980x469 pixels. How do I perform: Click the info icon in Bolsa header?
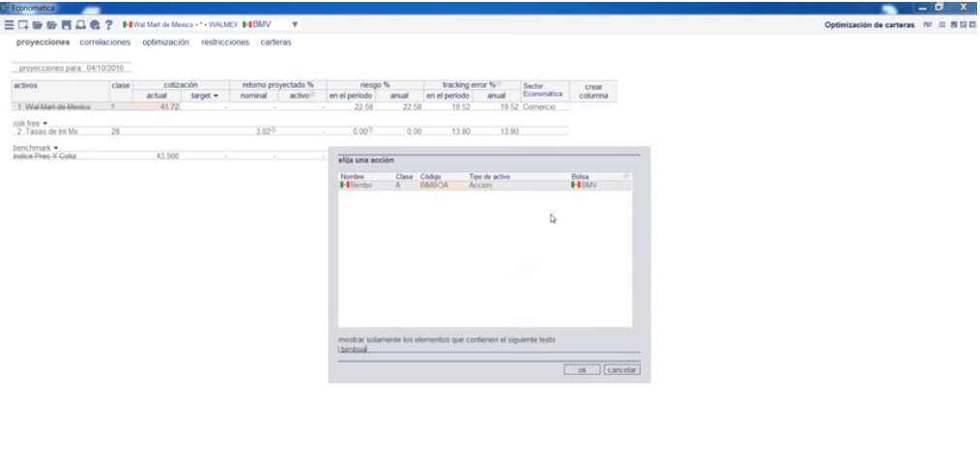[x=626, y=176]
